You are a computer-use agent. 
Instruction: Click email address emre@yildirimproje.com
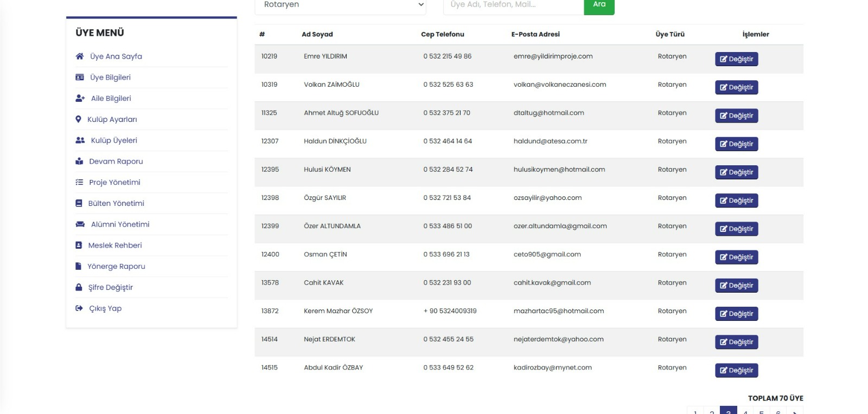coord(553,56)
